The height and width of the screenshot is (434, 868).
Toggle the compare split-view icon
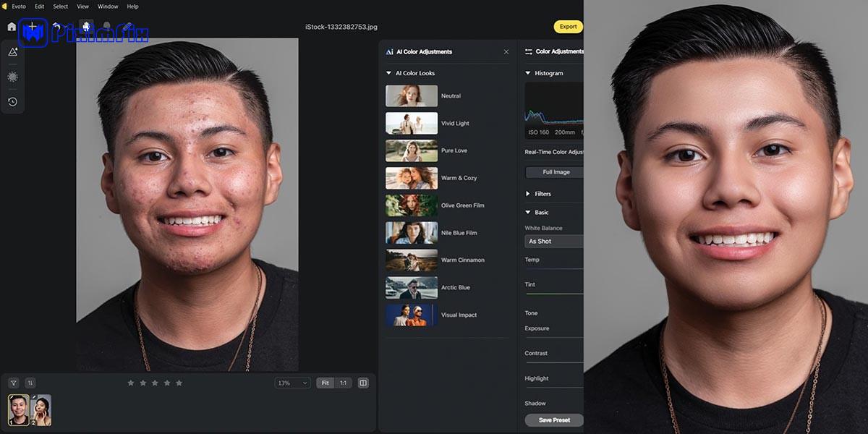(x=364, y=383)
